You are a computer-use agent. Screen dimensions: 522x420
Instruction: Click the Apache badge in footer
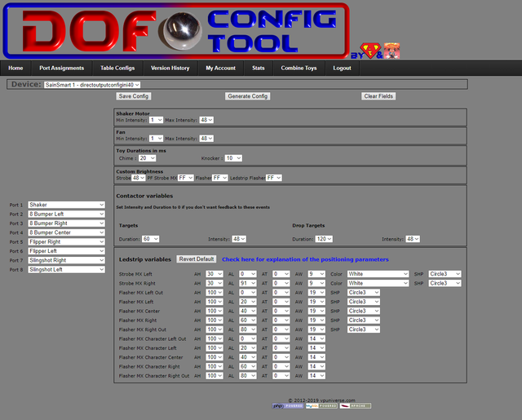356,406
